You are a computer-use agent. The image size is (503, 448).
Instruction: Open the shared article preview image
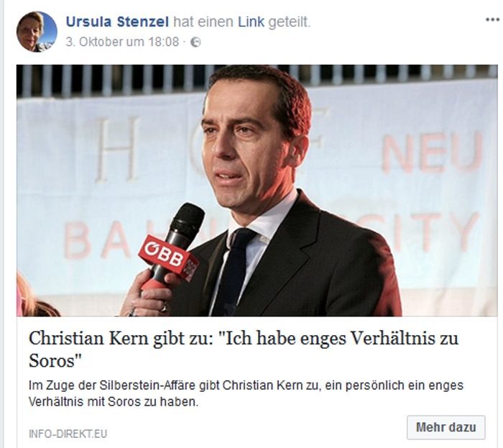257,191
